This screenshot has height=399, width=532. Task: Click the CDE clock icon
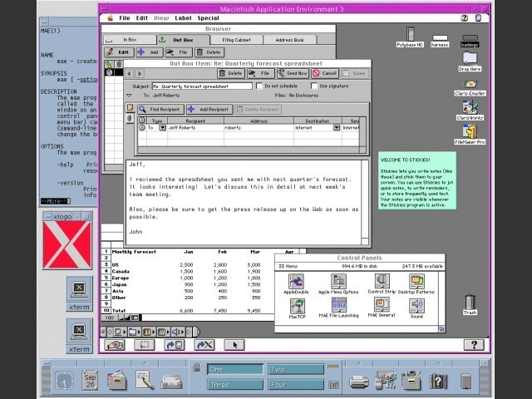point(64,380)
